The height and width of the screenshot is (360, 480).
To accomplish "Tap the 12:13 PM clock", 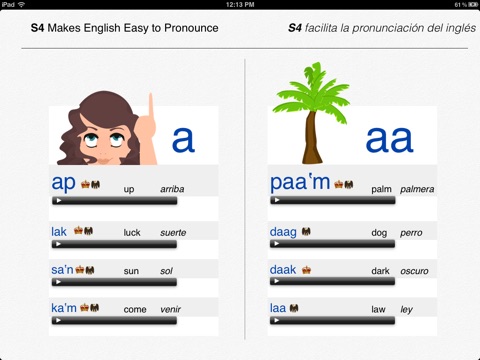I will point(240,5).
